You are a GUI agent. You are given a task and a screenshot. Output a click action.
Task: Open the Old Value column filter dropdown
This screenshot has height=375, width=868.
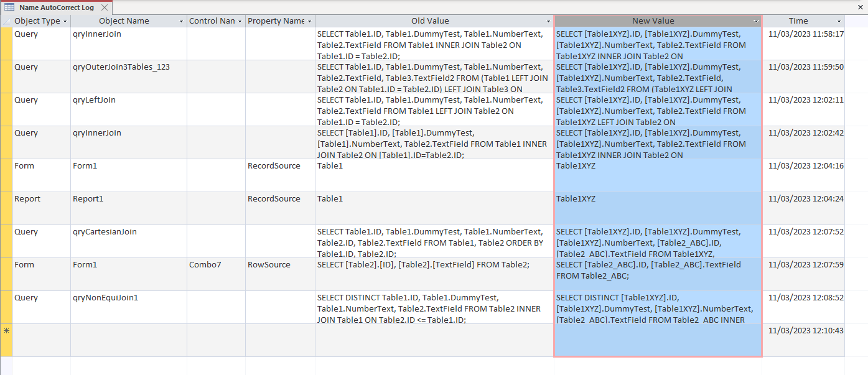click(548, 21)
